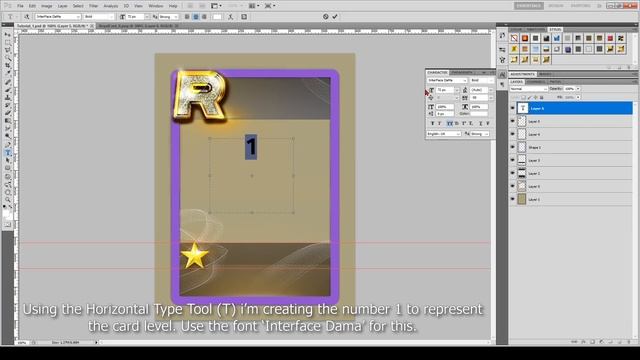Apply the Default Style (None) swatch
This screenshot has height=360, width=640.
click(514, 38)
